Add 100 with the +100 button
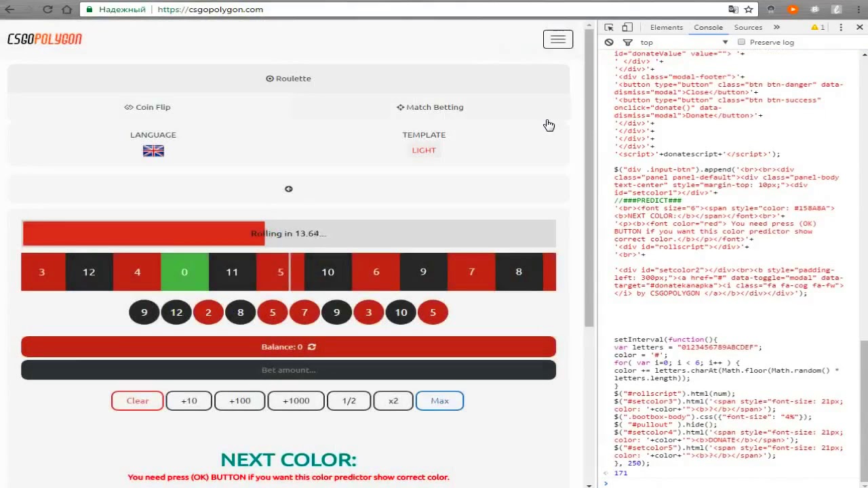The height and width of the screenshot is (488, 868). 239,401
